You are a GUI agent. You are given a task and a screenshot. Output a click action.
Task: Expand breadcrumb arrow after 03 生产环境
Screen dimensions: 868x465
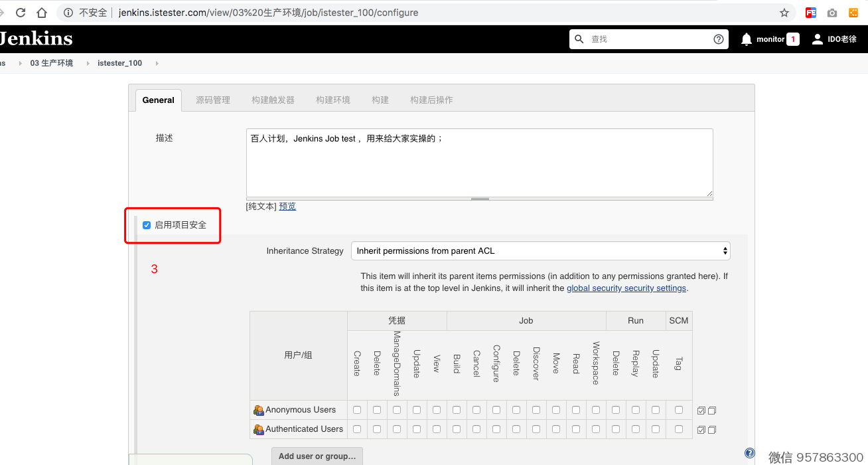tap(88, 63)
